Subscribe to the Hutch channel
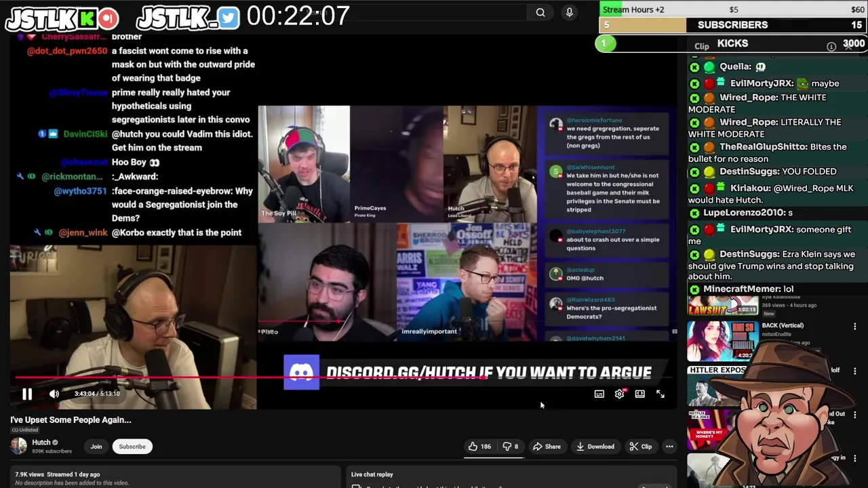Viewport: 868px width, 488px height. point(132,447)
